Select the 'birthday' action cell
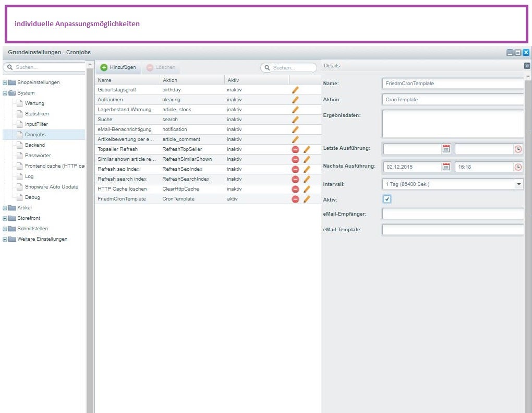532x413 pixels. tap(192, 90)
